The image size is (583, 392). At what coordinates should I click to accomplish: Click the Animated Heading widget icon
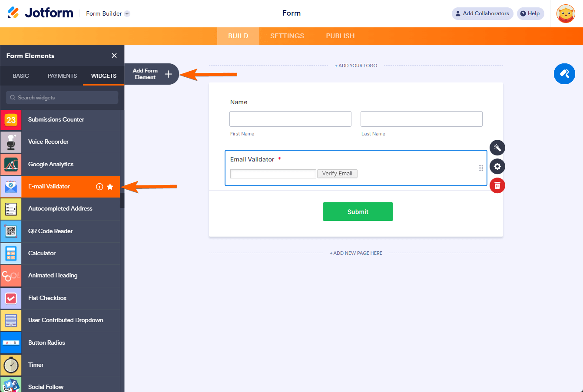11,276
